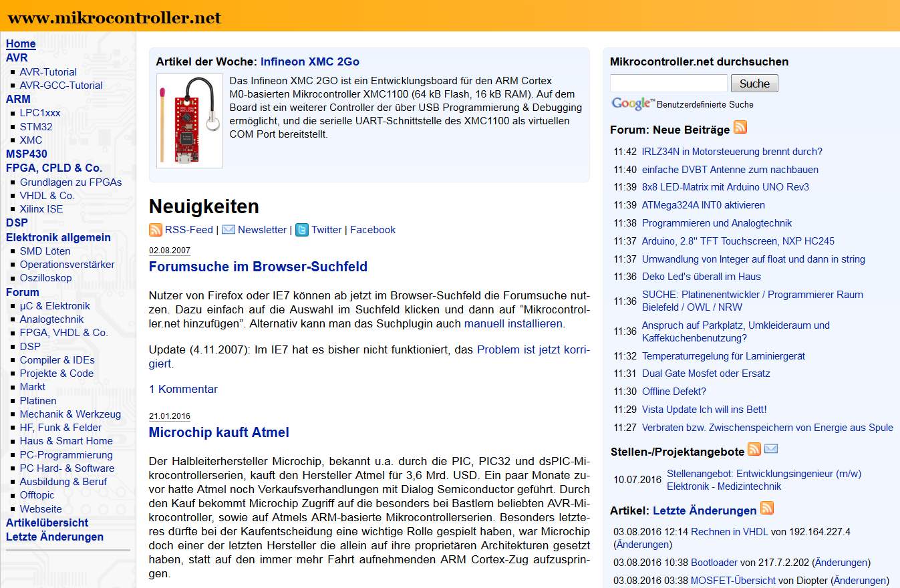Open Oszilloskop link
900x588 pixels.
[x=46, y=278]
